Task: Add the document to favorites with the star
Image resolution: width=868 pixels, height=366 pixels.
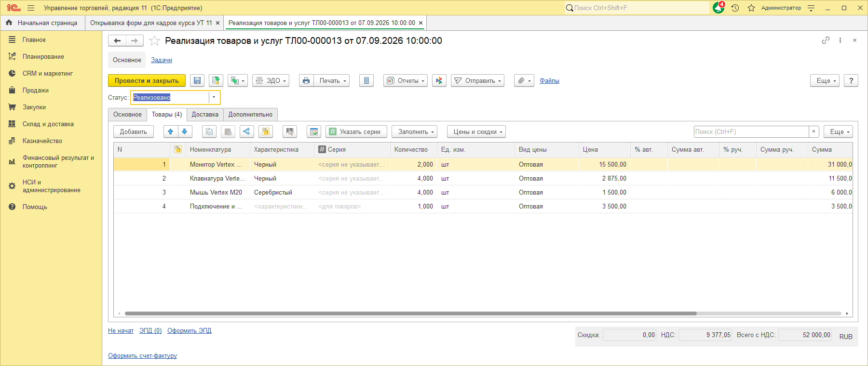Action: 154,41
